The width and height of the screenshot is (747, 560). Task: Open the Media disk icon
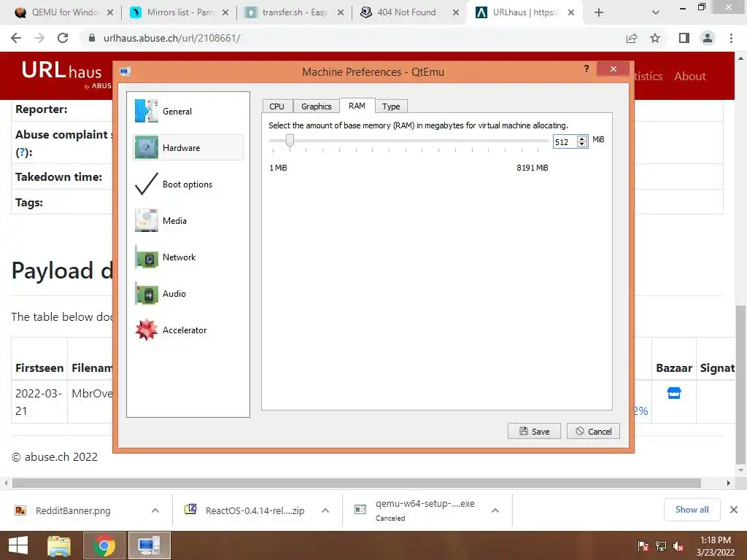(x=146, y=220)
